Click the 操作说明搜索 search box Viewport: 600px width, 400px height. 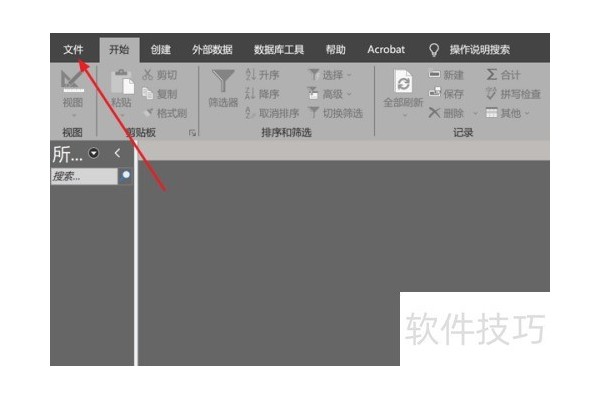tap(479, 50)
